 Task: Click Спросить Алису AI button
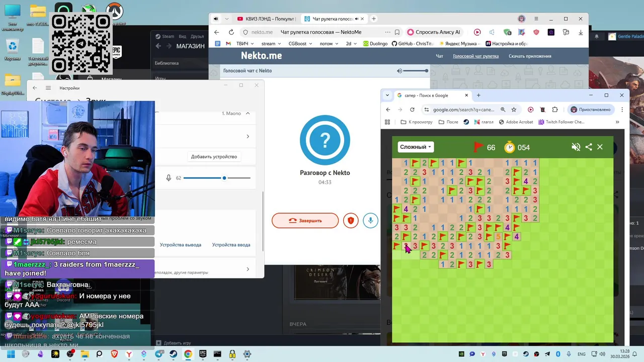433,32
